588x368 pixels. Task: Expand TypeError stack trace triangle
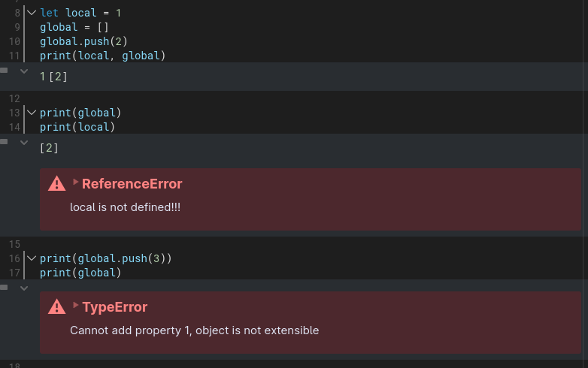pyautogui.click(x=75, y=305)
